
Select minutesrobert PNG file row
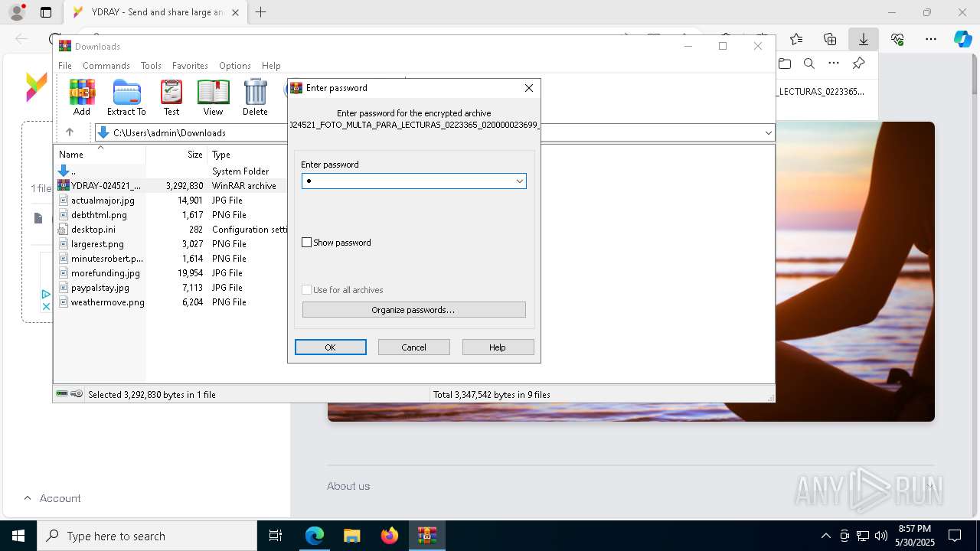pos(171,259)
